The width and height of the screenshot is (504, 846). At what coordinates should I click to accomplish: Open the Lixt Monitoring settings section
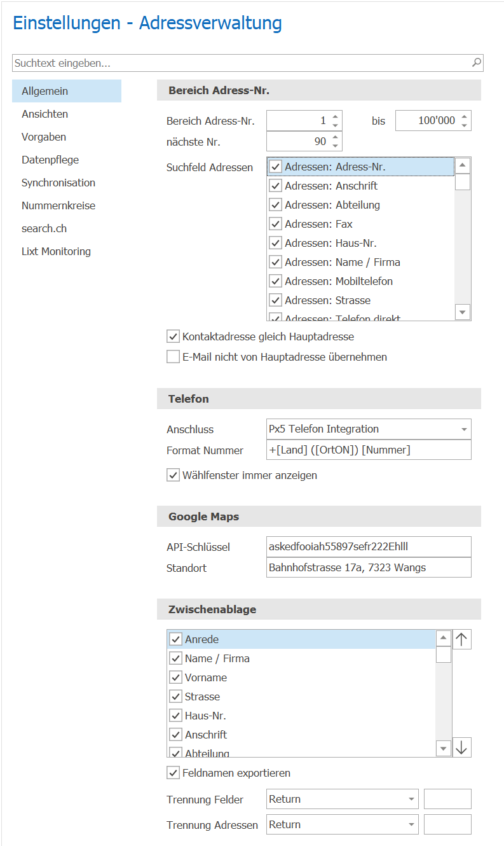[67, 251]
